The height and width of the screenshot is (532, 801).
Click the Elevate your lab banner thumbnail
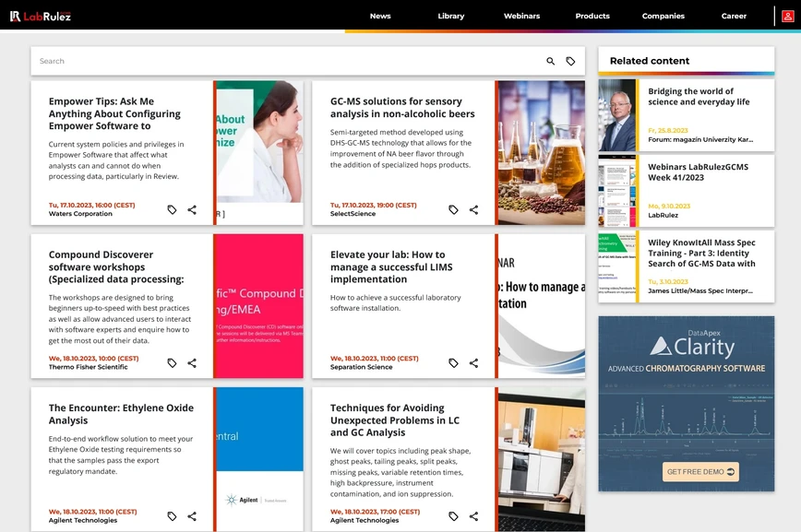(x=542, y=306)
